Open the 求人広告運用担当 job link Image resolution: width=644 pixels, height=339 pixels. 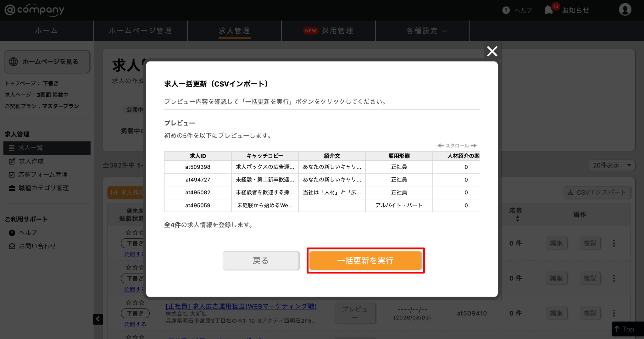coord(241,306)
